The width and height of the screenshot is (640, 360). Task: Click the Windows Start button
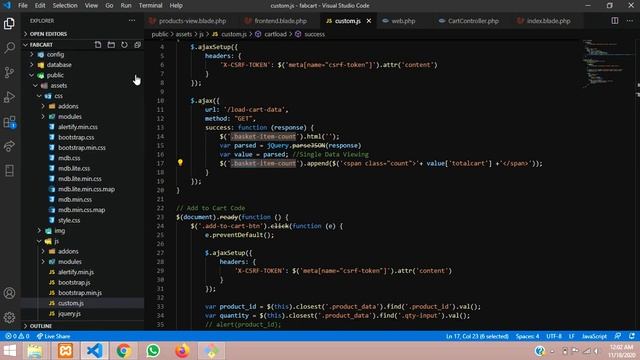(x=10, y=351)
